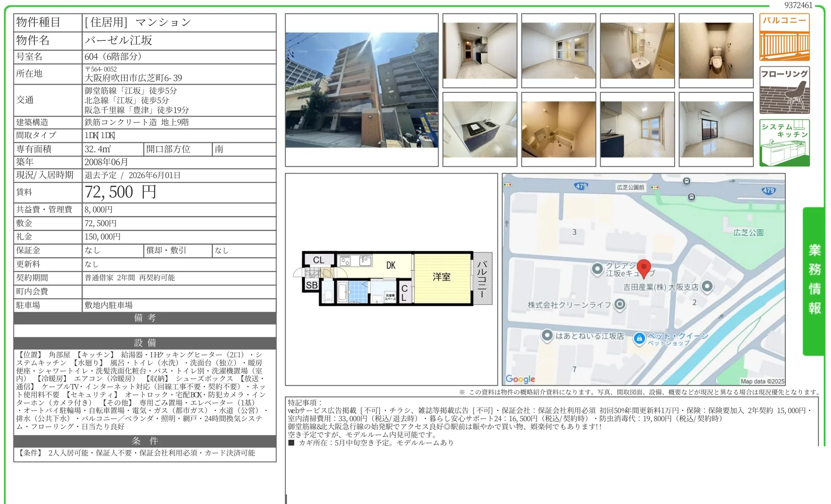Image resolution: width=831 pixels, height=504 pixels.
Task: Click the 広芝公園前 intersection label on map
Action: point(630,187)
